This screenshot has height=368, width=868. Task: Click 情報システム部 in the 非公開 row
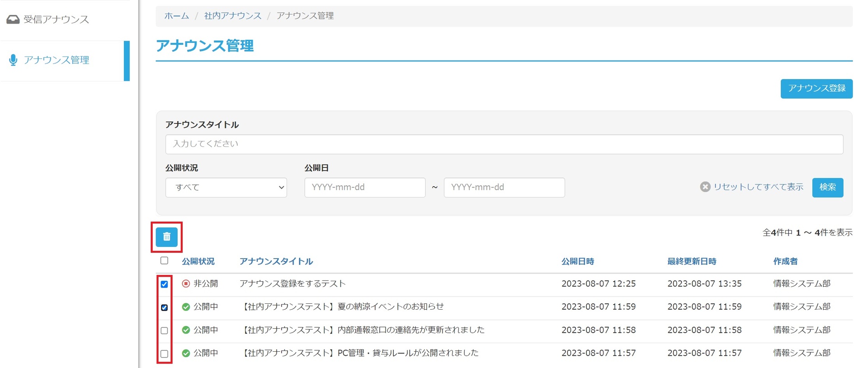(x=802, y=283)
